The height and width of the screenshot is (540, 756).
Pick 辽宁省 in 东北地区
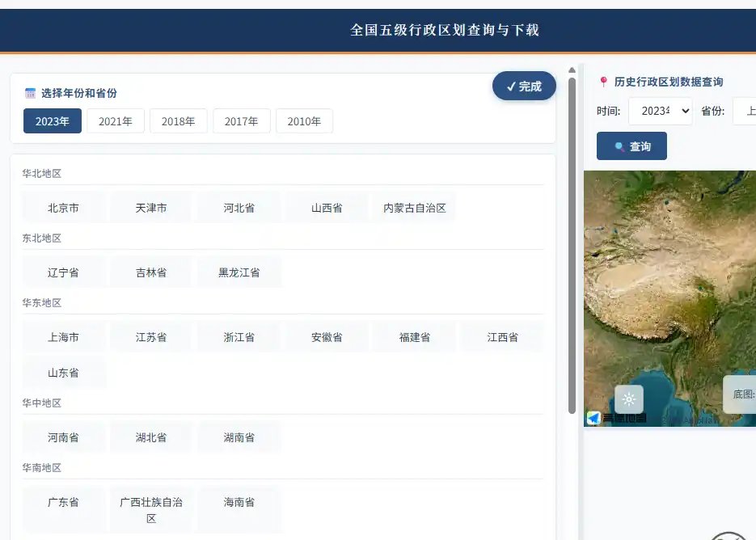pos(63,272)
